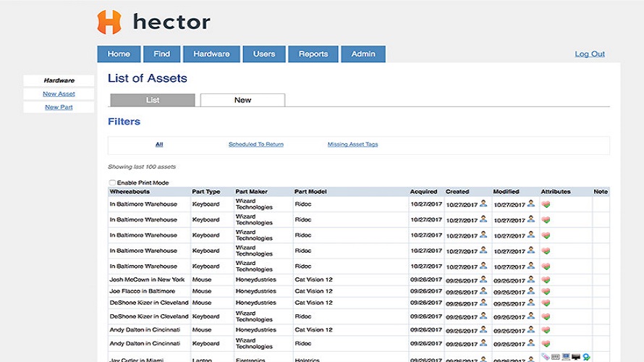Image resolution: width=644 pixels, height=362 pixels.
Task: Click Modified user icon in Josh McCown row
Action: pyautogui.click(x=531, y=279)
